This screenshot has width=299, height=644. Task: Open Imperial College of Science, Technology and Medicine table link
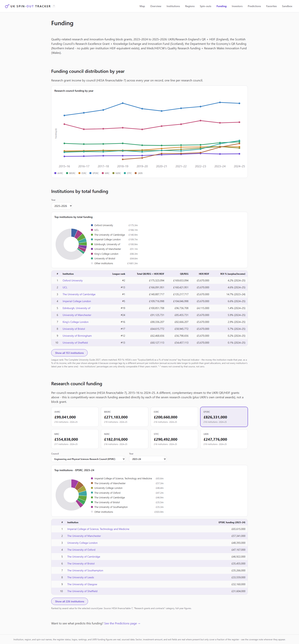coord(98,529)
